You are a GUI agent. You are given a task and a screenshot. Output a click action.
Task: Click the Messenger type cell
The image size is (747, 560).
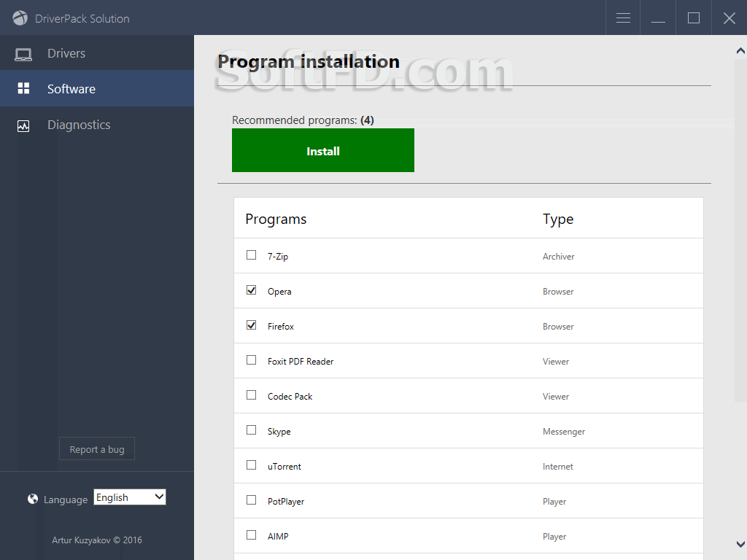pyautogui.click(x=564, y=432)
